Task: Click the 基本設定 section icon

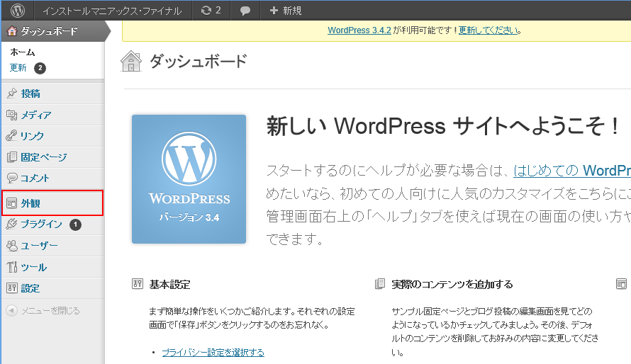Action: 138,284
